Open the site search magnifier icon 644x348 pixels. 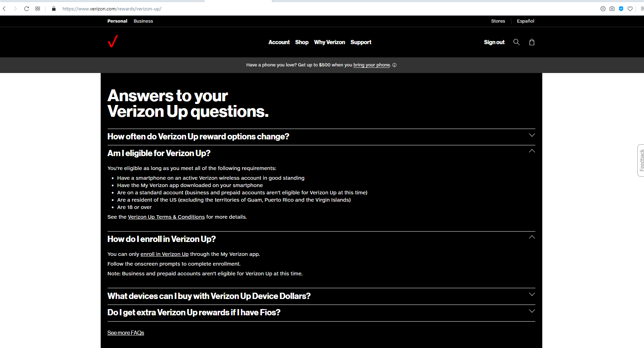tap(516, 42)
